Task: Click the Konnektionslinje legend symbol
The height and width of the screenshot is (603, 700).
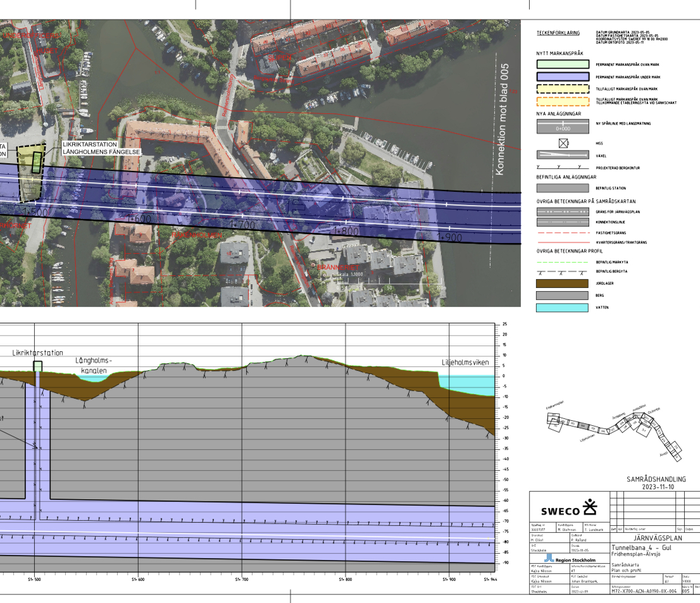Action: coord(563,223)
